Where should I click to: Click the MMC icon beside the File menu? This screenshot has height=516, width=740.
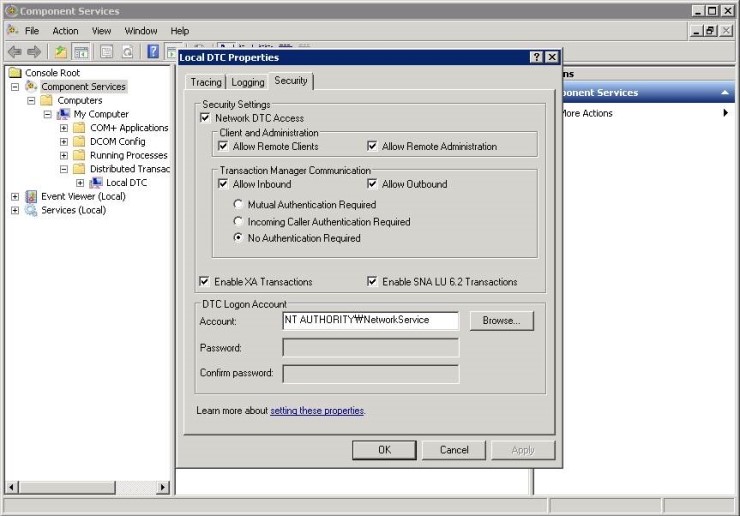(x=13, y=30)
